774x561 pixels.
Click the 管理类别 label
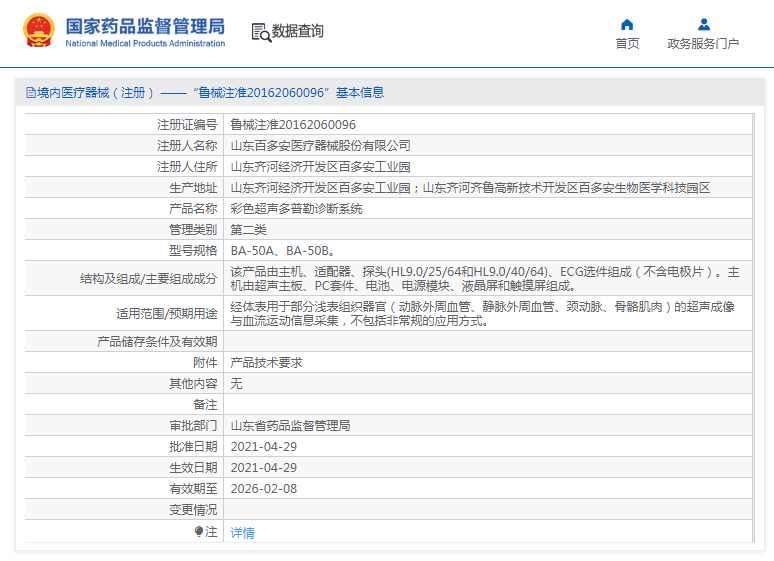pyautogui.click(x=193, y=230)
